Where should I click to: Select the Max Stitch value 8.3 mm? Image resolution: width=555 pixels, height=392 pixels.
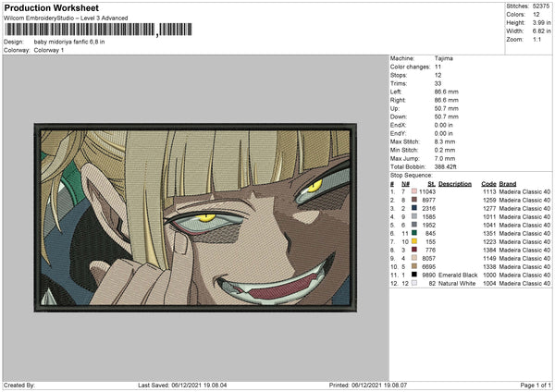pyautogui.click(x=445, y=141)
